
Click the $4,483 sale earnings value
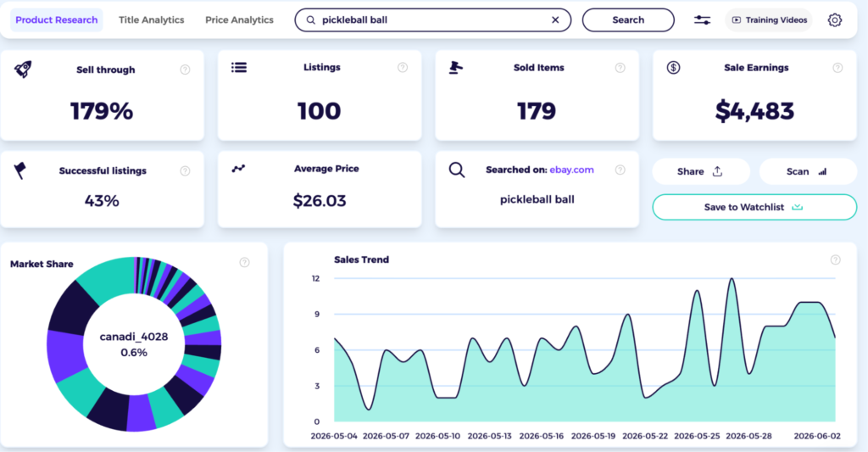point(754,111)
